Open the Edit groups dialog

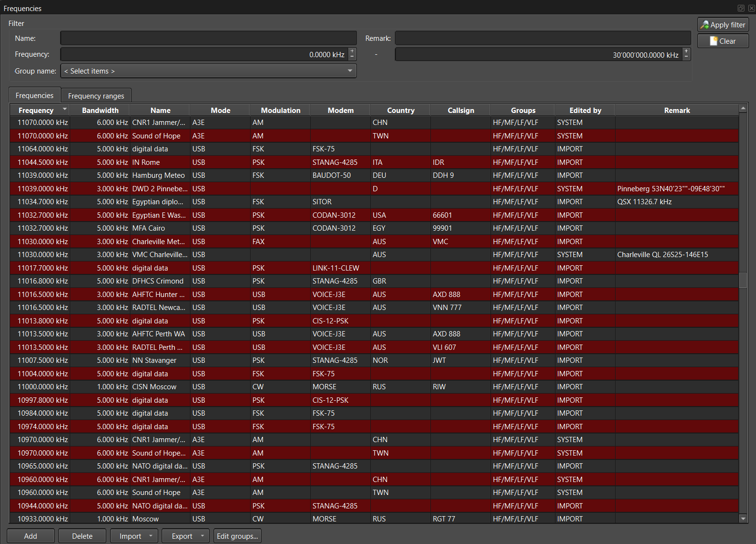[237, 536]
